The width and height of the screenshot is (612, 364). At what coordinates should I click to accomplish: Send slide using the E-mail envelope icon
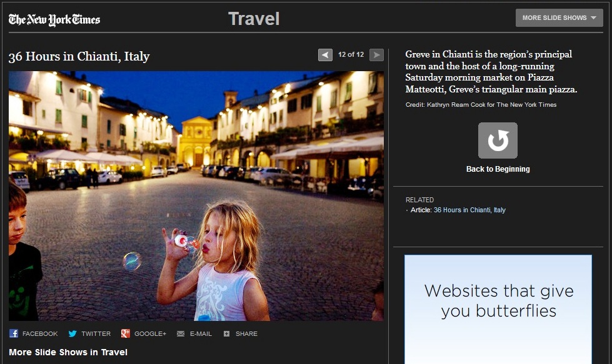pos(181,334)
